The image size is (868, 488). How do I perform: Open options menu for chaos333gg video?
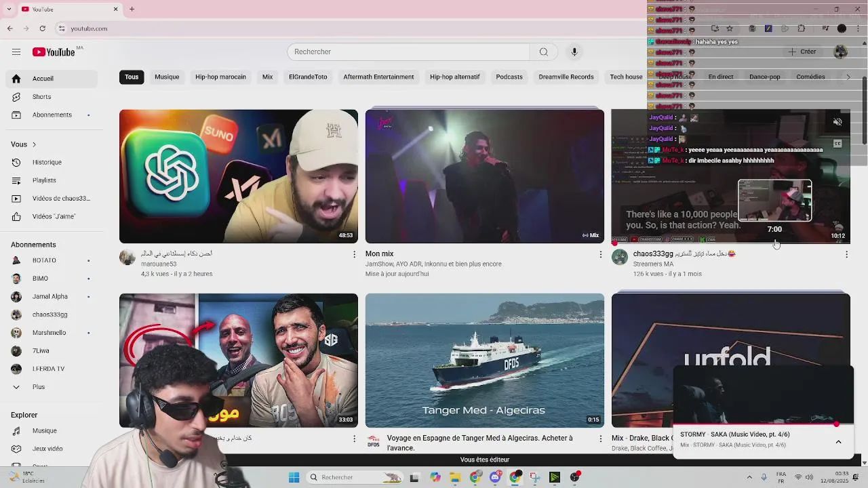(846, 254)
